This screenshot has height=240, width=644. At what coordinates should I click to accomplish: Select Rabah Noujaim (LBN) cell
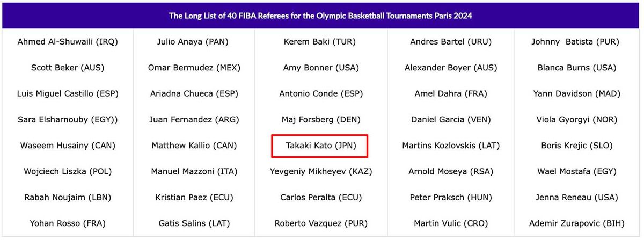68,198
